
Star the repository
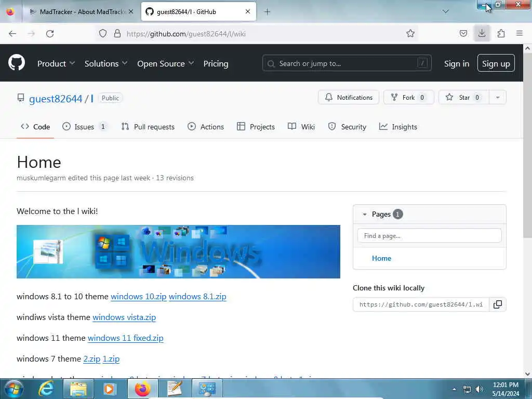pos(464,97)
